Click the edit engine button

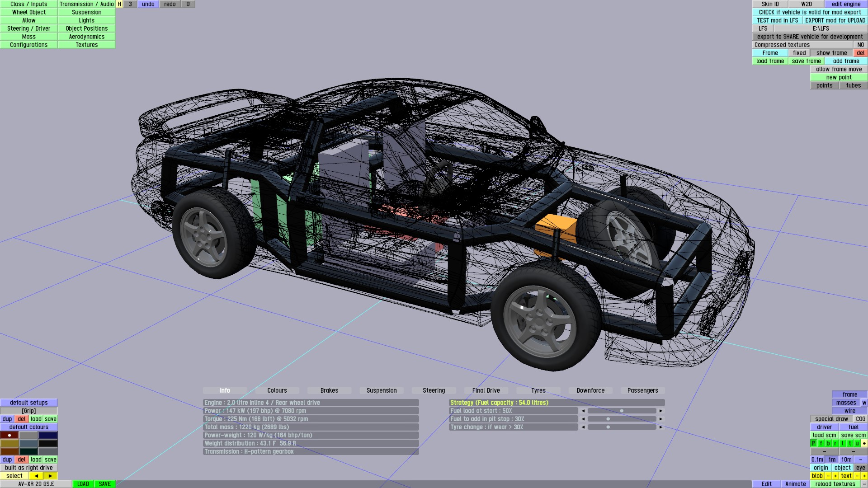pos(846,4)
